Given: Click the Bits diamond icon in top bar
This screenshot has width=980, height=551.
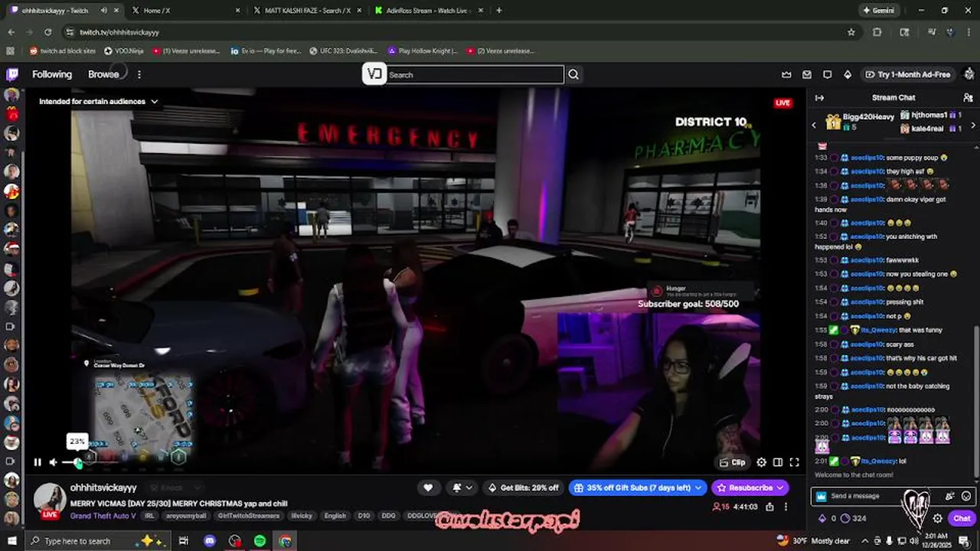Looking at the screenshot, I should coord(847,74).
